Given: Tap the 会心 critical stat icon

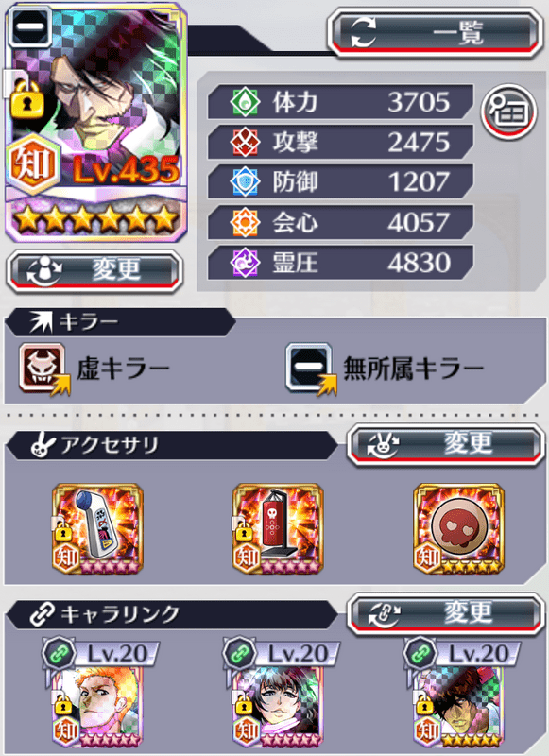Looking at the screenshot, I should tap(245, 222).
